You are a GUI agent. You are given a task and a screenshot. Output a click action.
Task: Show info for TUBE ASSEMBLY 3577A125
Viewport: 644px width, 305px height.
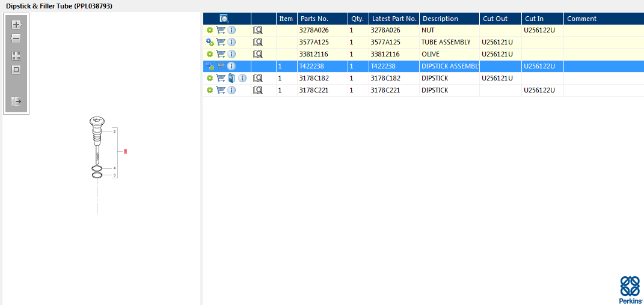point(232,42)
